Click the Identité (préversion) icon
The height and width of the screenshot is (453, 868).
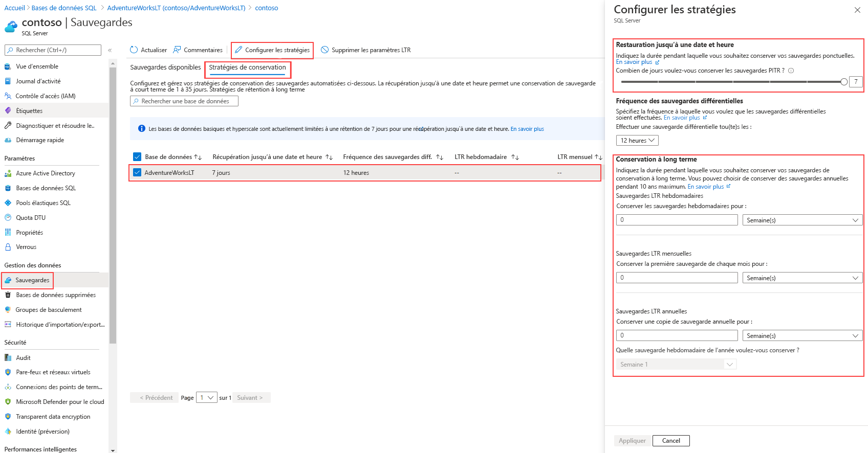8,432
